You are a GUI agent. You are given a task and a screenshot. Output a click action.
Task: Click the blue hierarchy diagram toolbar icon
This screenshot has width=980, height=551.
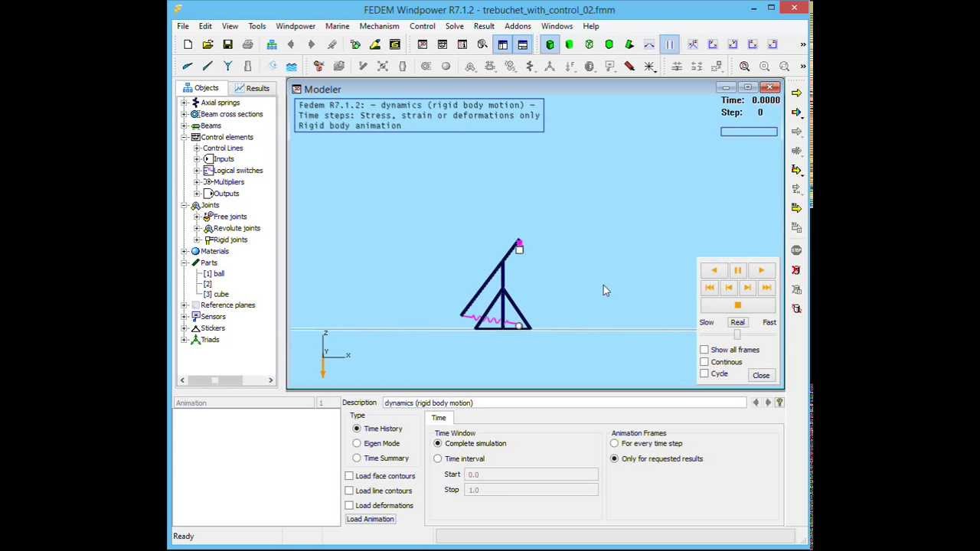tap(272, 44)
